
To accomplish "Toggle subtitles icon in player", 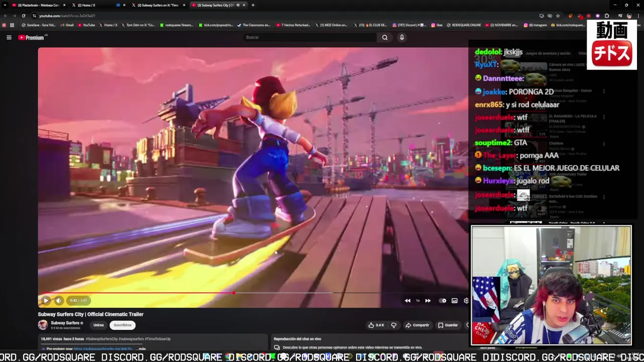I will (454, 301).
